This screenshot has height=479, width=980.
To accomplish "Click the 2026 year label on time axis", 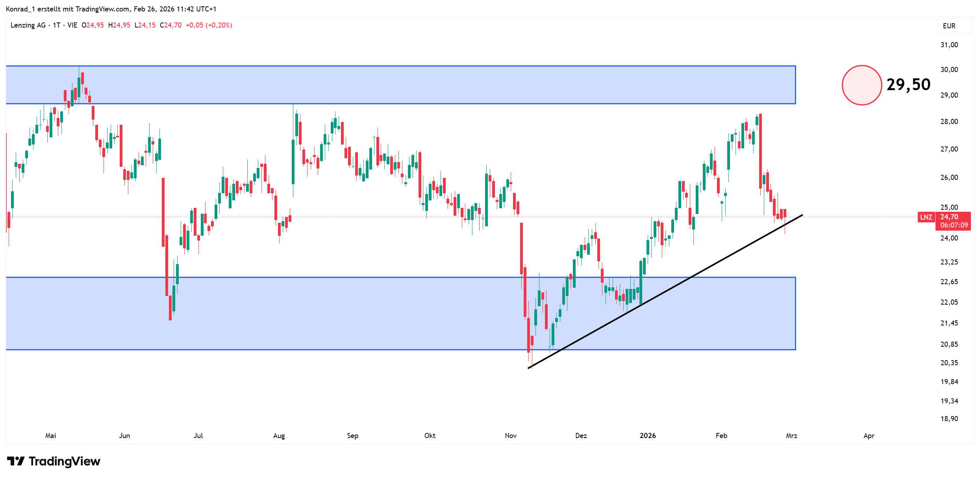I will coord(648,436).
